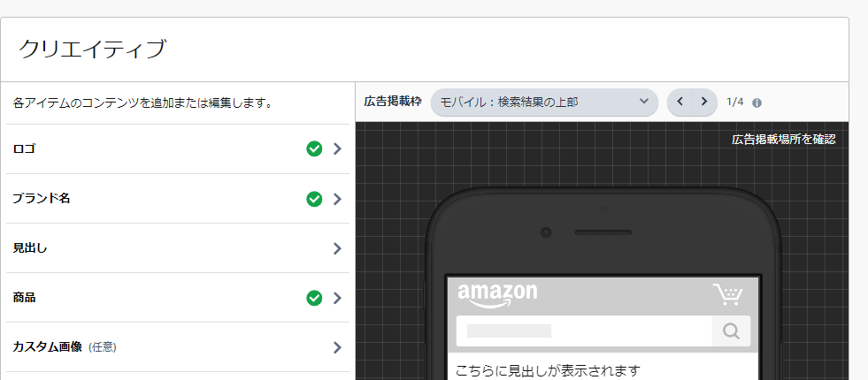Viewport: 868px width, 380px height.
Task: Click the こちらに見出しが表示されます preview text
Action: tap(548, 370)
